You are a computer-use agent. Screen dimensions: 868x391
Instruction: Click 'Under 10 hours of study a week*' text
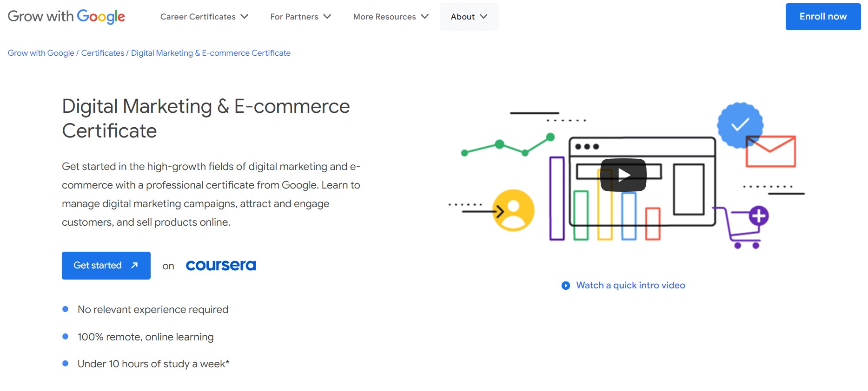153,364
